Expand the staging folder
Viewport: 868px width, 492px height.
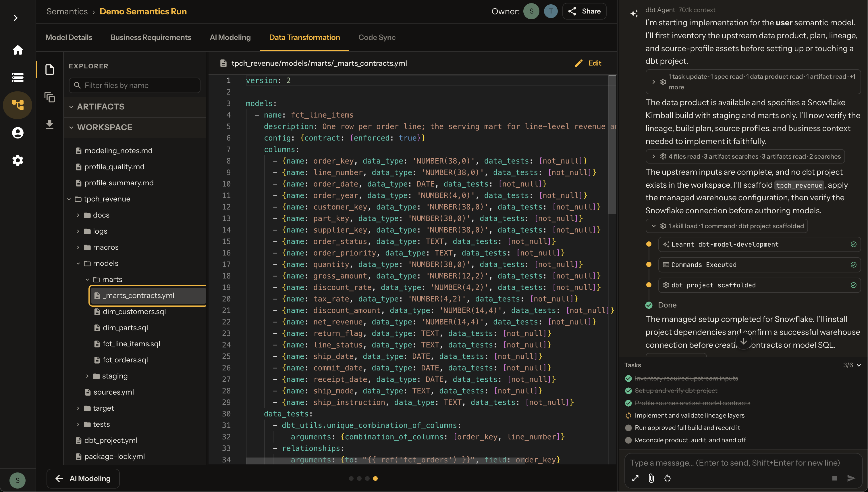click(x=87, y=376)
